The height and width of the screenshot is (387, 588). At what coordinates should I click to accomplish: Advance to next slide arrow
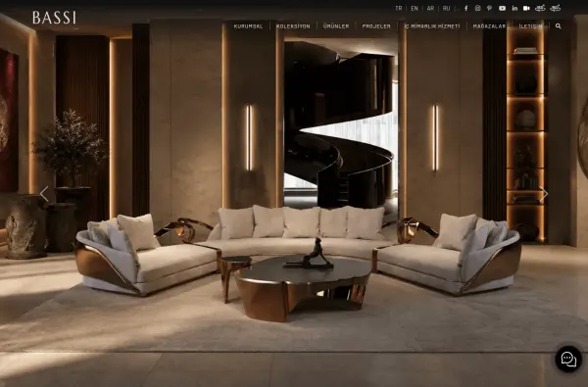543,194
